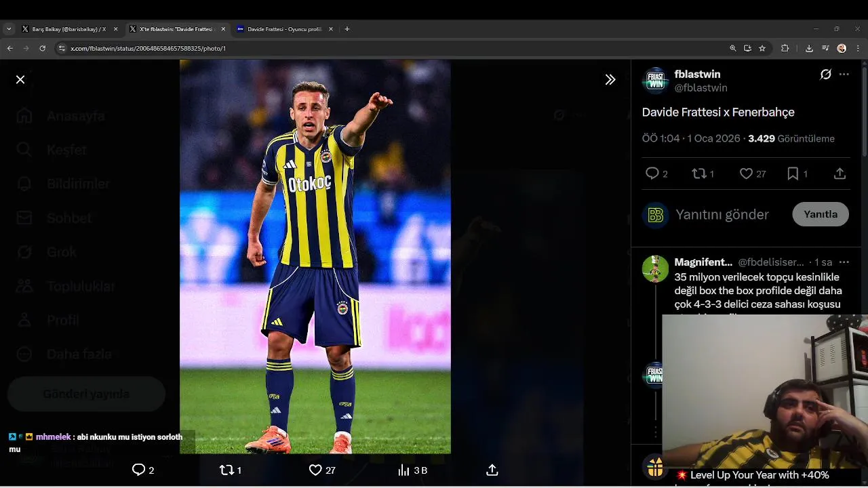The image size is (868, 488).
Task: Open media controls icon in toolbar
Action: pos(825,48)
